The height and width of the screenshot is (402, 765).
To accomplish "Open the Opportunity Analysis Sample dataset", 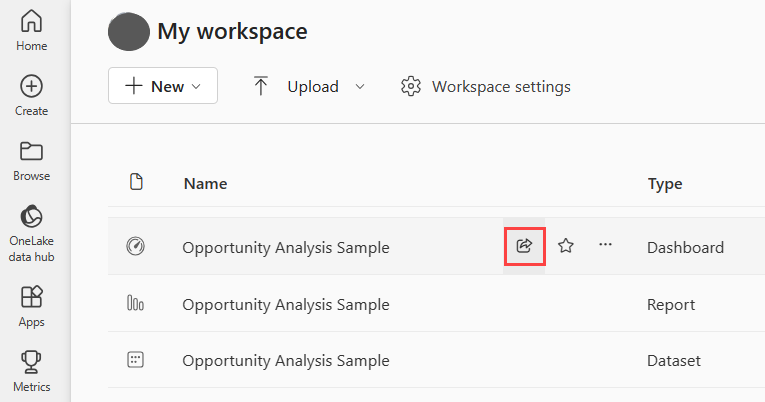I will click(x=286, y=361).
